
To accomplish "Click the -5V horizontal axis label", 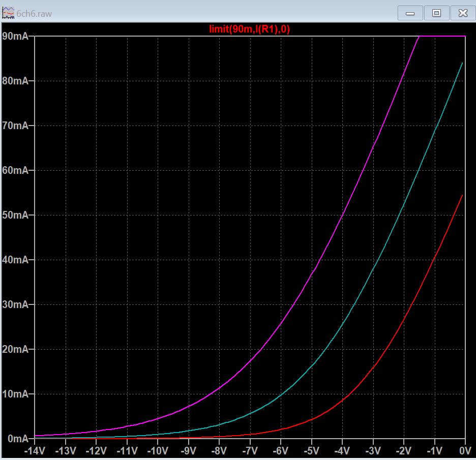I will [x=312, y=451].
